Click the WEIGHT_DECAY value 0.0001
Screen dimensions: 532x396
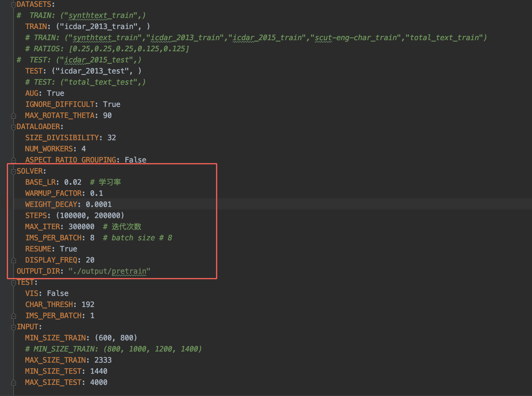(x=99, y=204)
